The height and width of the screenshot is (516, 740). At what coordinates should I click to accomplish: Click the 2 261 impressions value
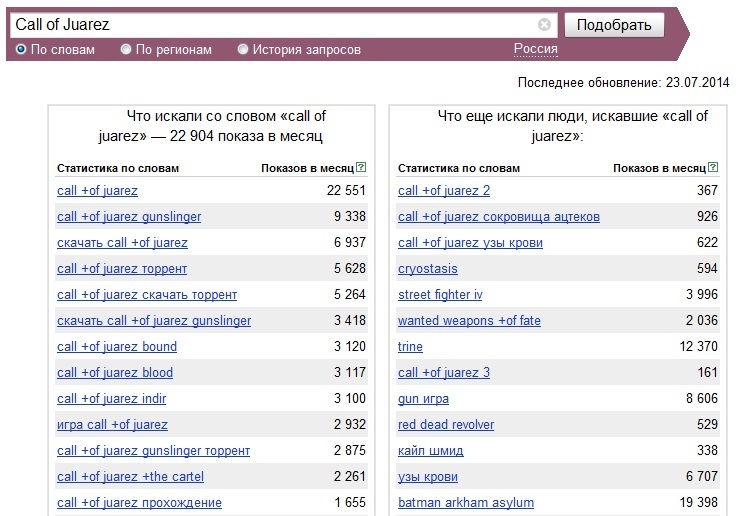point(350,476)
